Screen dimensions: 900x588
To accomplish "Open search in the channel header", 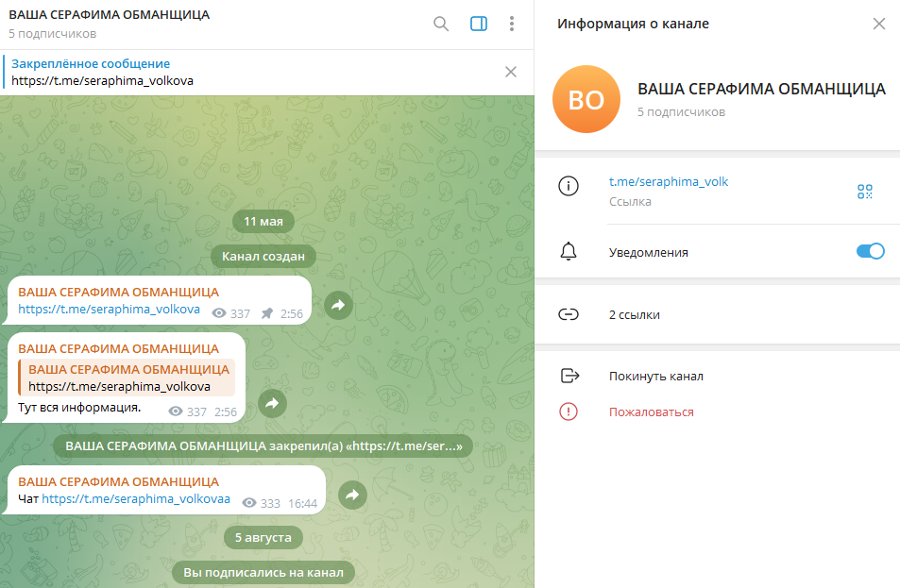I will click(x=441, y=24).
